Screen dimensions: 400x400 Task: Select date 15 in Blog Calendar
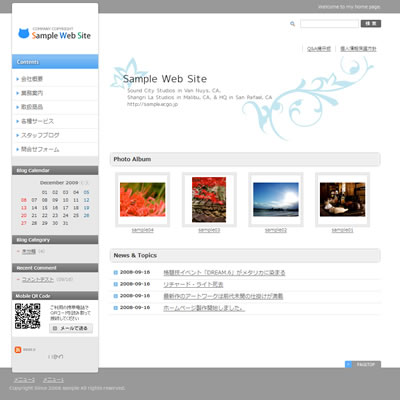pyautogui.click(x=45, y=208)
